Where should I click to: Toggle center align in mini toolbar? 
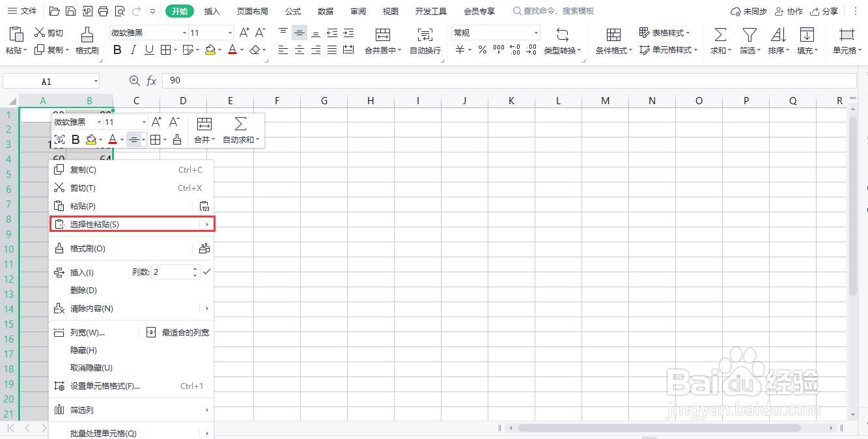pyautogui.click(x=133, y=139)
